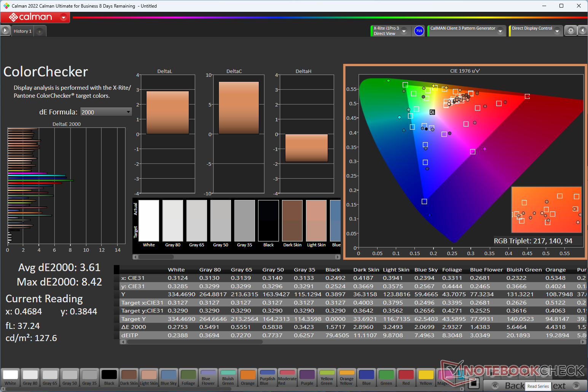Click the data table horizontal scrollbar

click(195, 342)
